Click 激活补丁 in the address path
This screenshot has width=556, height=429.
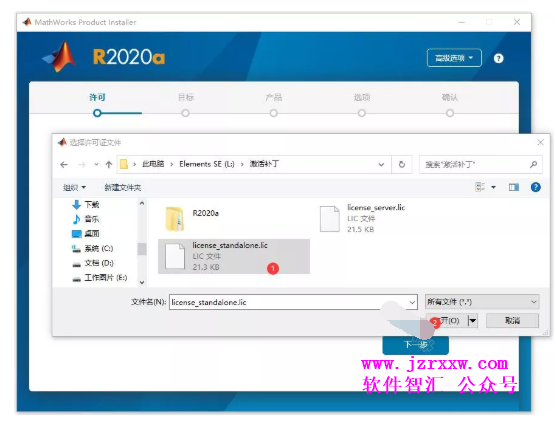264,164
